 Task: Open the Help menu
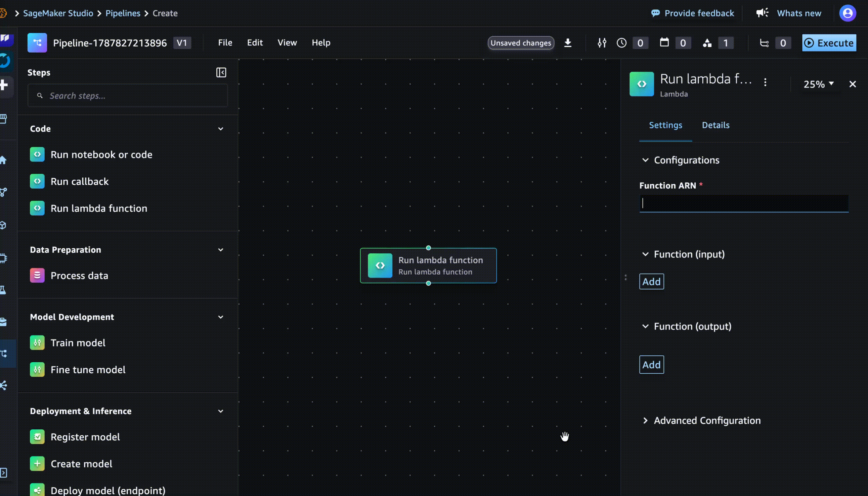(321, 43)
